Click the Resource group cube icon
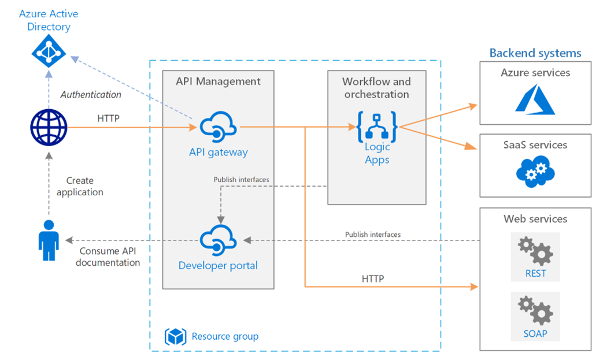The width and height of the screenshot is (607, 364). (x=175, y=336)
